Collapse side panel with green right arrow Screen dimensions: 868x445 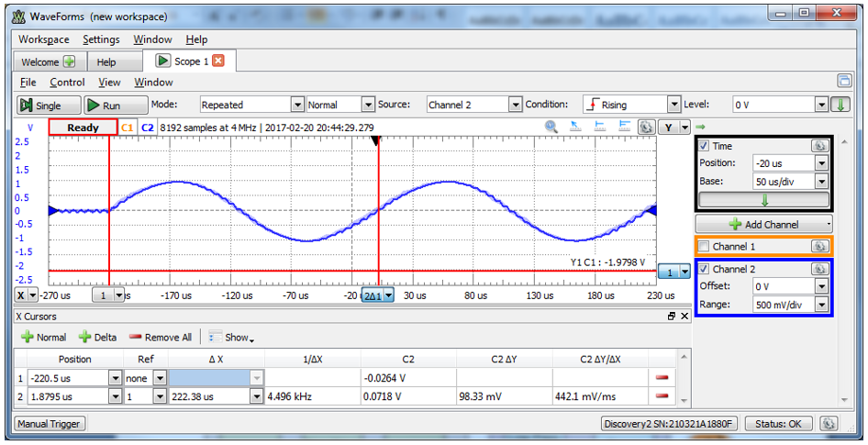[x=700, y=127]
